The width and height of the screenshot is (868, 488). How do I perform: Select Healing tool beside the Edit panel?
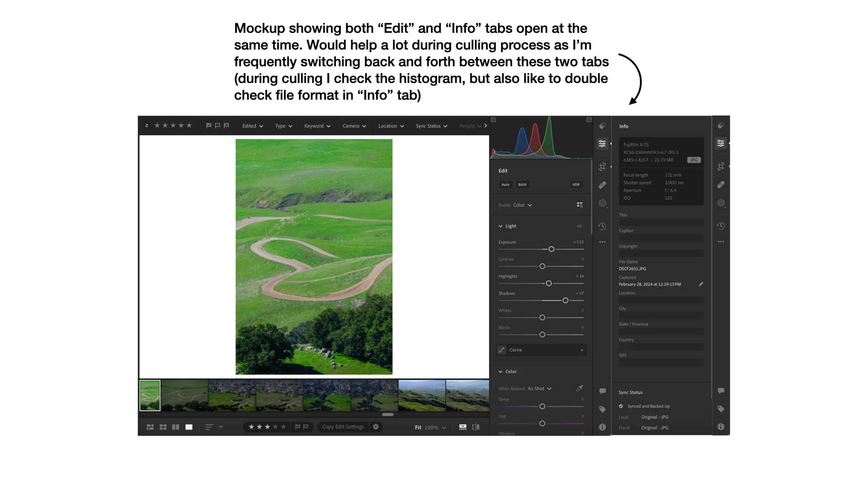602,185
